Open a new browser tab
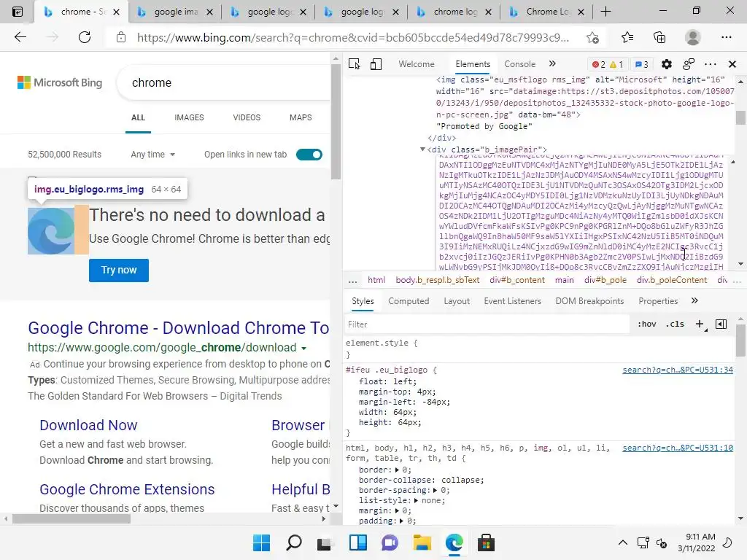747x560 pixels. [x=605, y=12]
